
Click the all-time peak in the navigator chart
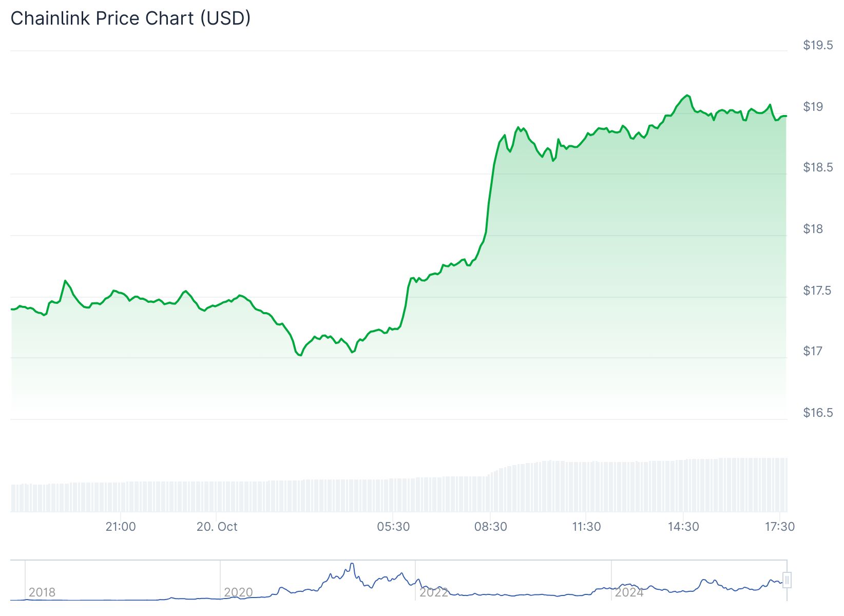pyautogui.click(x=352, y=564)
